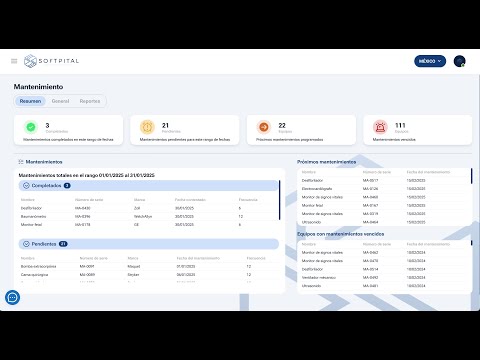Select the Desfibrilador row in Completados
The width and height of the screenshot is (480, 360).
click(147, 208)
